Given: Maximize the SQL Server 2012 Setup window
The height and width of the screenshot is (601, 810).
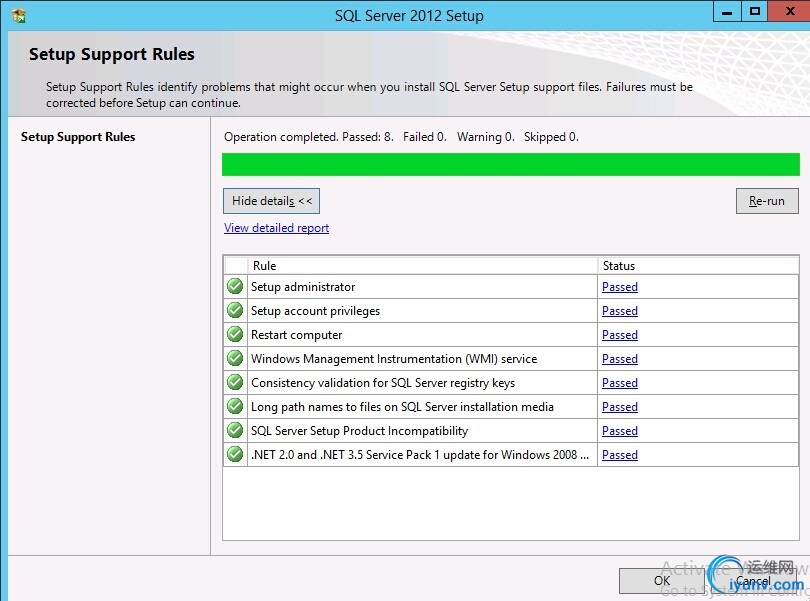Looking at the screenshot, I should (x=755, y=11).
